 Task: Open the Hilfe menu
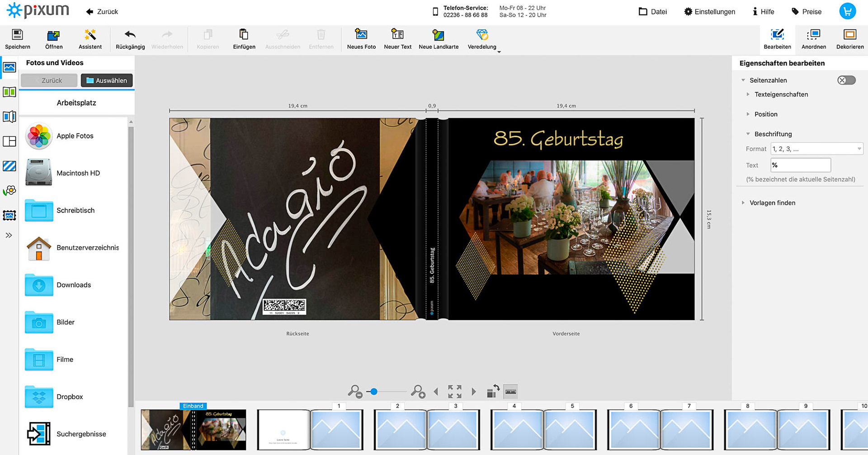(763, 12)
